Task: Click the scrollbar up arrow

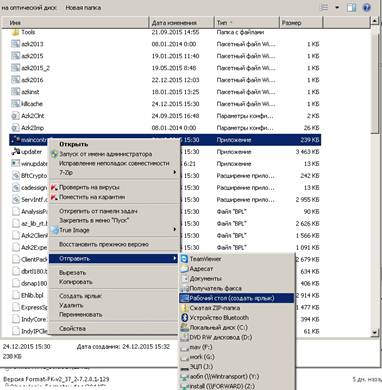Action: 374,22
